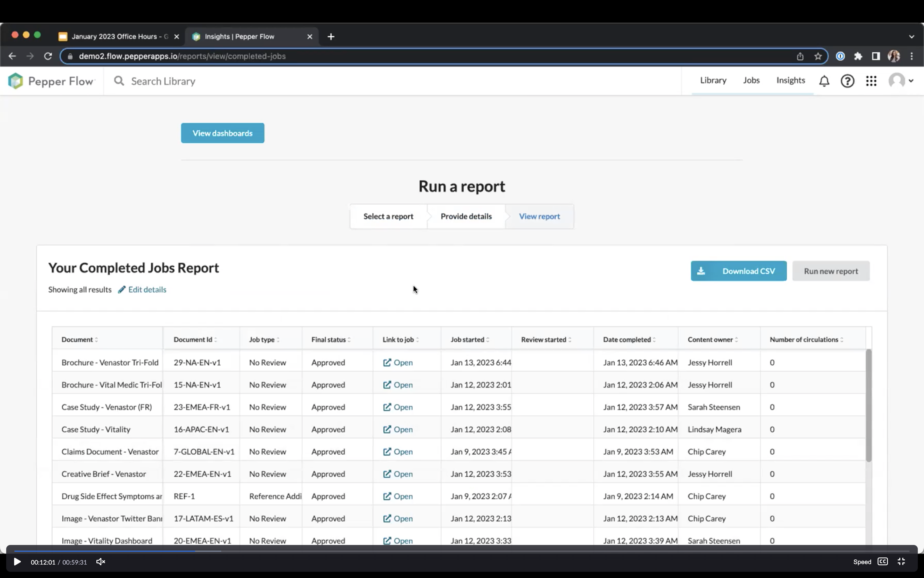
Task: Open the apps grid menu
Action: 871,81
